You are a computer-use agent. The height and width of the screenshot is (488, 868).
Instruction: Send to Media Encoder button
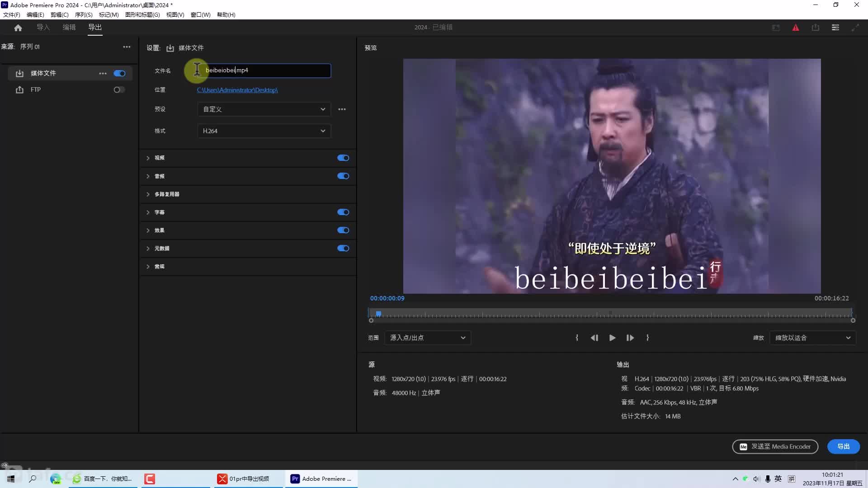(775, 447)
